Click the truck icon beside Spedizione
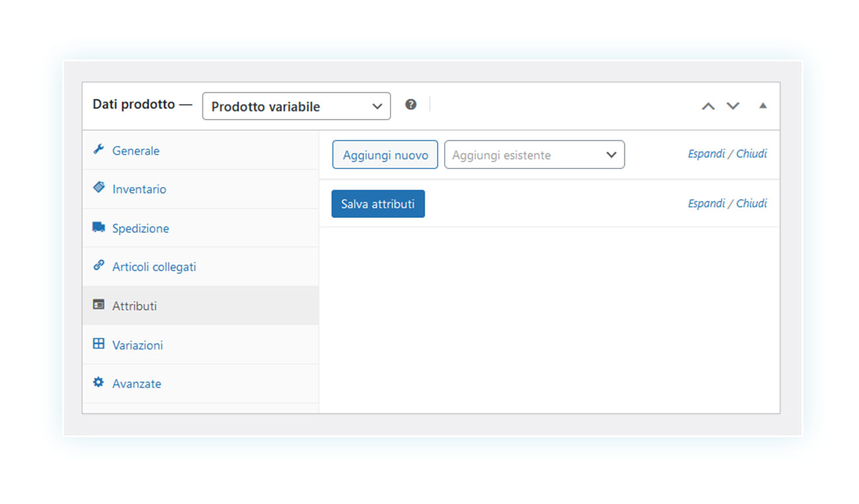 98,227
